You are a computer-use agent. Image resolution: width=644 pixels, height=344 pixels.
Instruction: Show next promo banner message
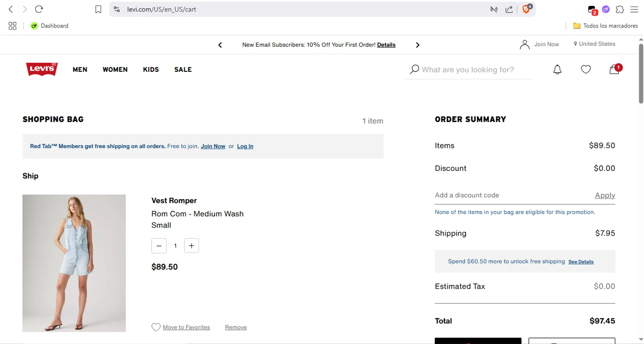(417, 45)
